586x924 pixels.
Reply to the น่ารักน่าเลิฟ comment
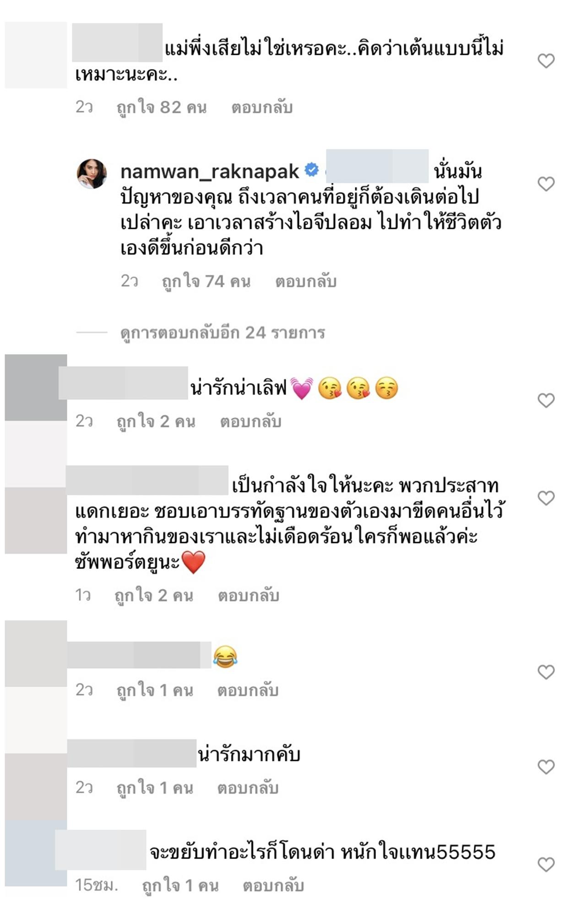[250, 421]
